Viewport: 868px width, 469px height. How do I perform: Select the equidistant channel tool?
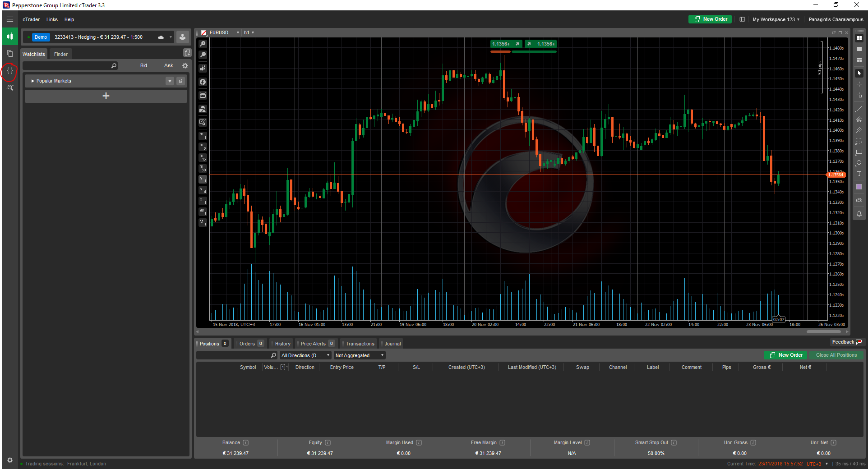click(859, 120)
